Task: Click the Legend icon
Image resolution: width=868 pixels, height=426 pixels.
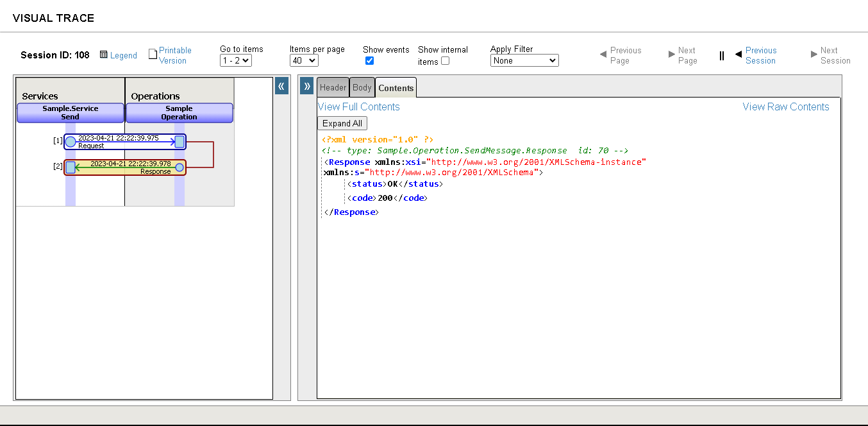Action: [104, 55]
